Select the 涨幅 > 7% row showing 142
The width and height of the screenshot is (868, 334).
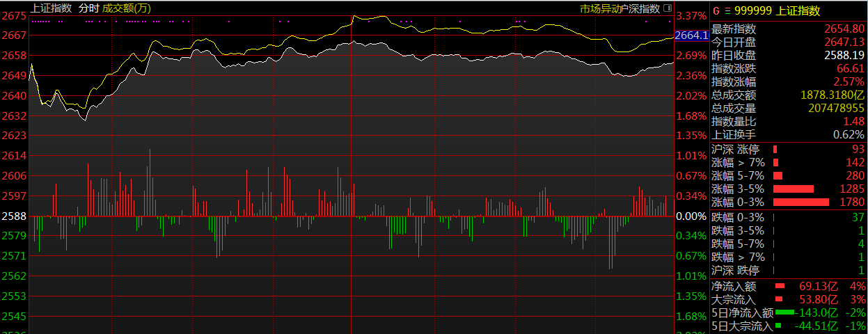pyautogui.click(x=788, y=162)
